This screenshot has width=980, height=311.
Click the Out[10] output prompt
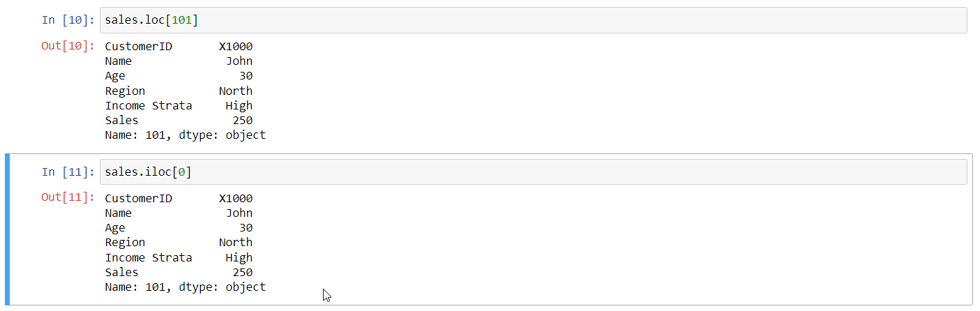click(x=68, y=46)
